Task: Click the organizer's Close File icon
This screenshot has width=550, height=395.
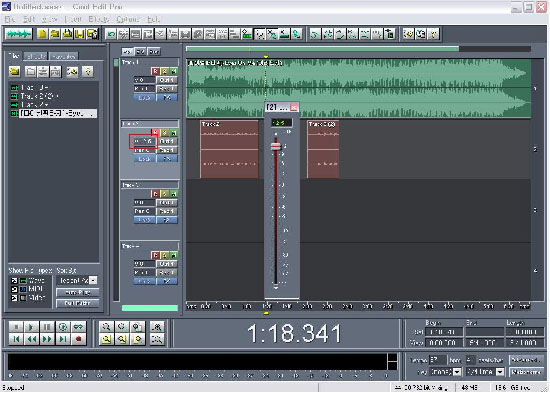Action: click(x=31, y=72)
